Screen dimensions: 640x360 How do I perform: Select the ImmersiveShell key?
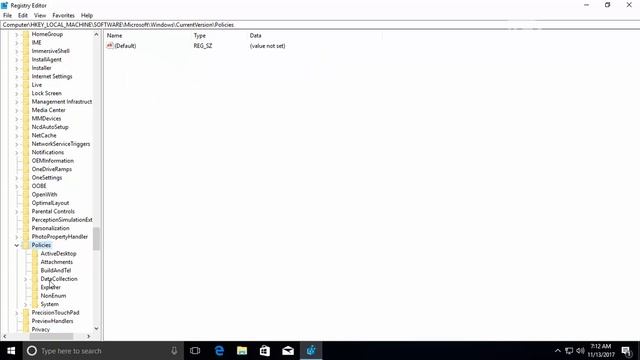[51, 51]
